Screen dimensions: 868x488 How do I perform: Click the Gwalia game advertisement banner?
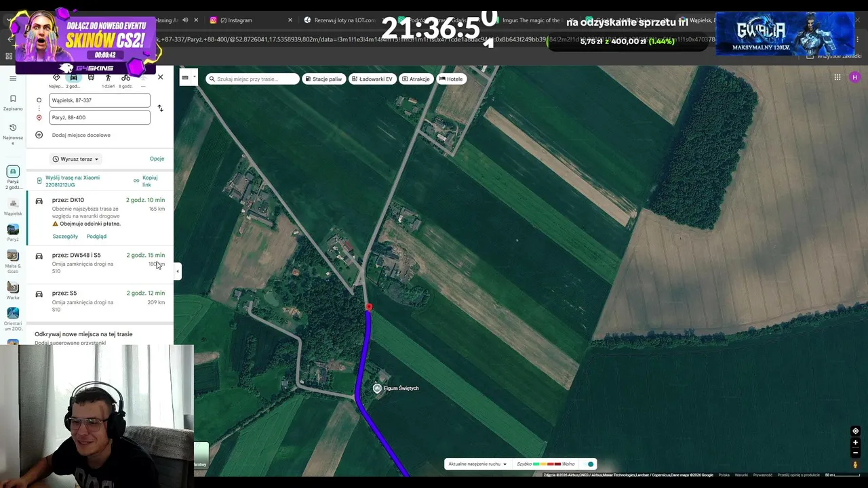pyautogui.click(x=785, y=33)
